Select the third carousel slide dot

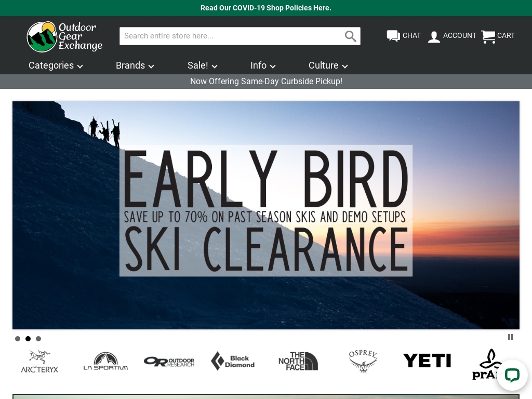coord(38,339)
